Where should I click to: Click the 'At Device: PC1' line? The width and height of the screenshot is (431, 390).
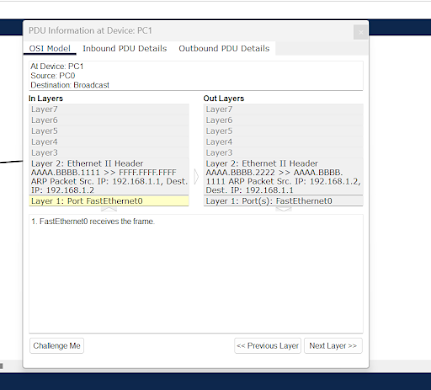pos(57,66)
